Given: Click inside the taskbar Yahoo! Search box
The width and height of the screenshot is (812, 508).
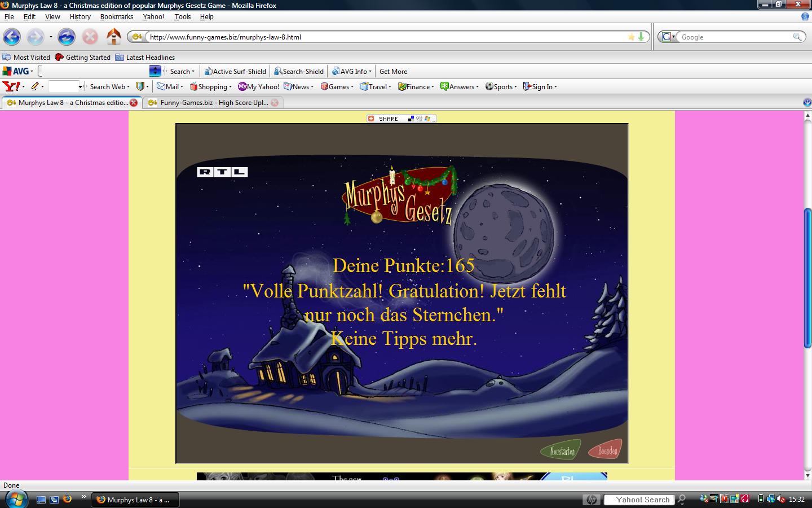Looking at the screenshot, I should click(641, 500).
